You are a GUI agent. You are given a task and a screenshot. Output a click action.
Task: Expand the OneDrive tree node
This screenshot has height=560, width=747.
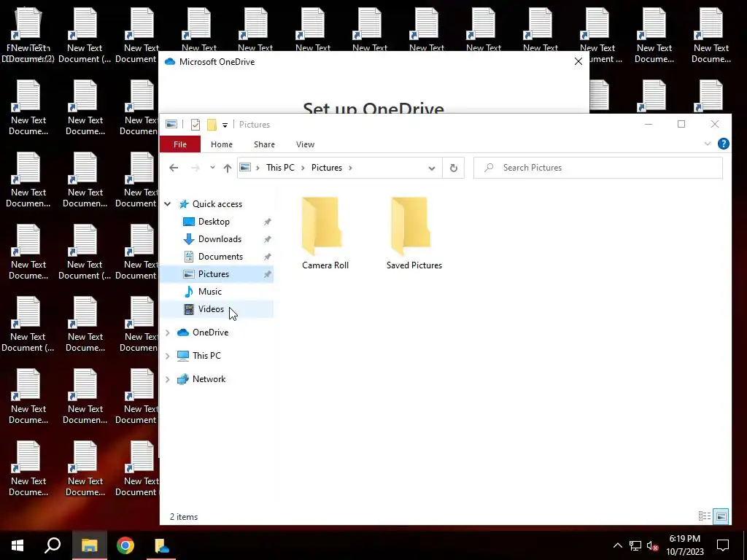[x=168, y=332]
